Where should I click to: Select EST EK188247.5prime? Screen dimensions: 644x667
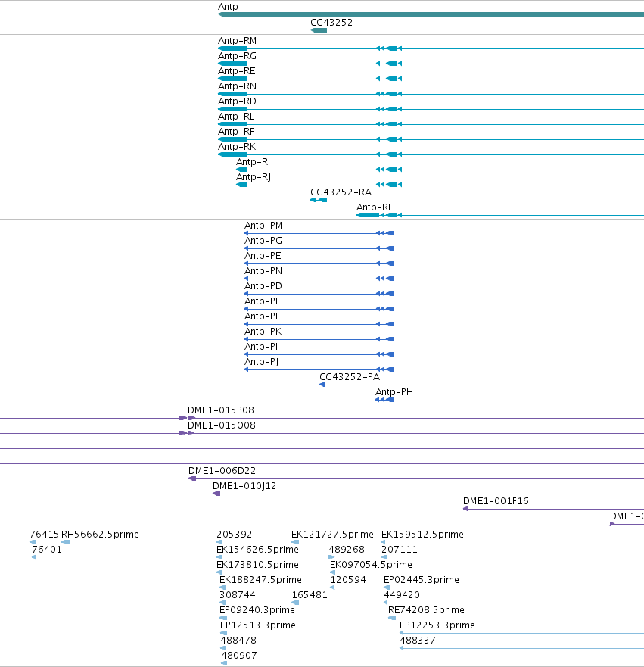coord(260,580)
